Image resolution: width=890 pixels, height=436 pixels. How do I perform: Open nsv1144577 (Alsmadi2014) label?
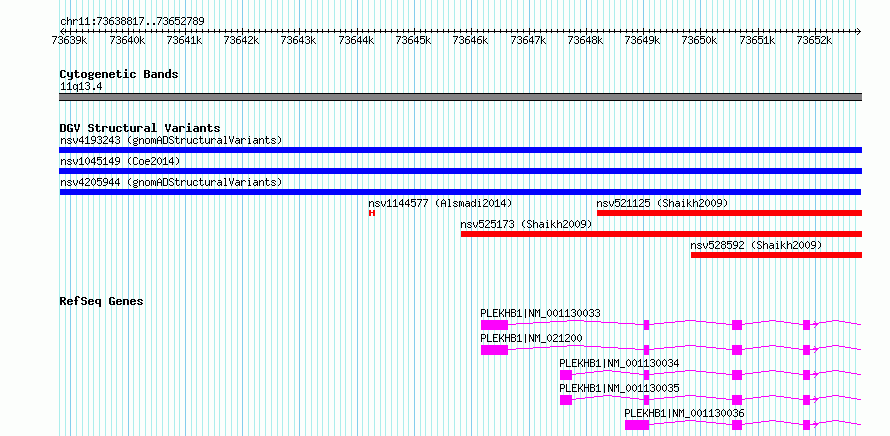[440, 203]
